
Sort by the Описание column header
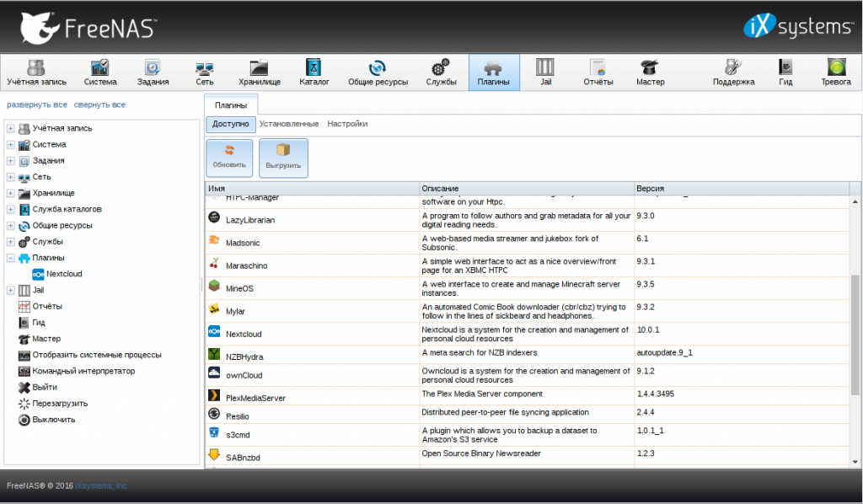pyautogui.click(x=527, y=188)
